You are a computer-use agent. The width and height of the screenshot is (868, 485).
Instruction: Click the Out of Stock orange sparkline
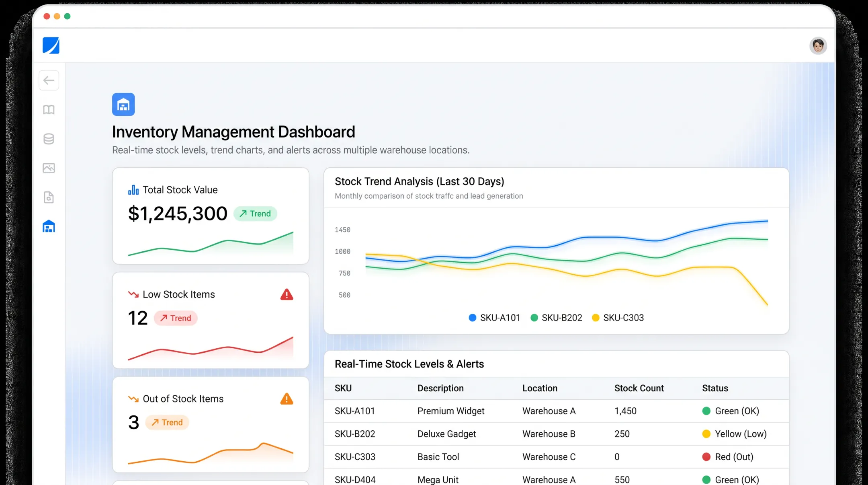point(211,453)
